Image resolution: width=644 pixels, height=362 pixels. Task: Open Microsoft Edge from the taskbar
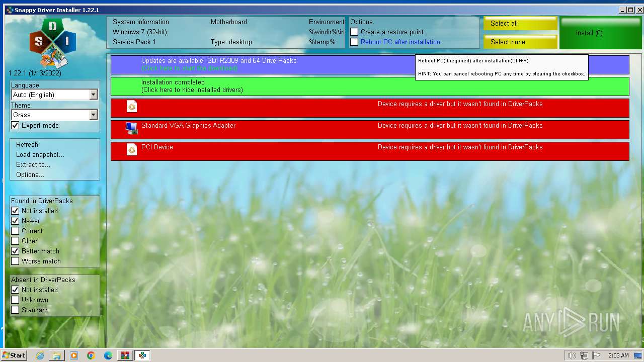pos(108,355)
